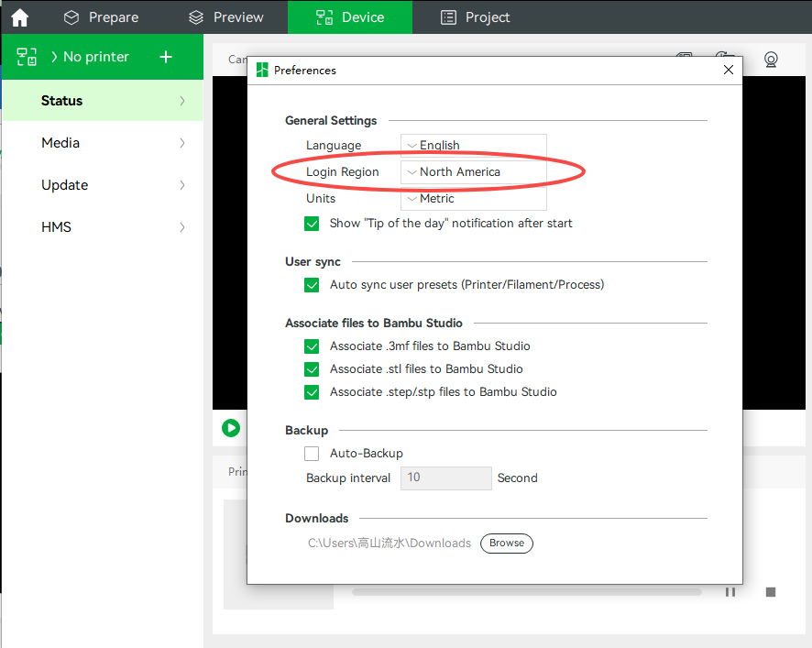Click the pause print icon
This screenshot has height=648, width=812.
pos(730,592)
